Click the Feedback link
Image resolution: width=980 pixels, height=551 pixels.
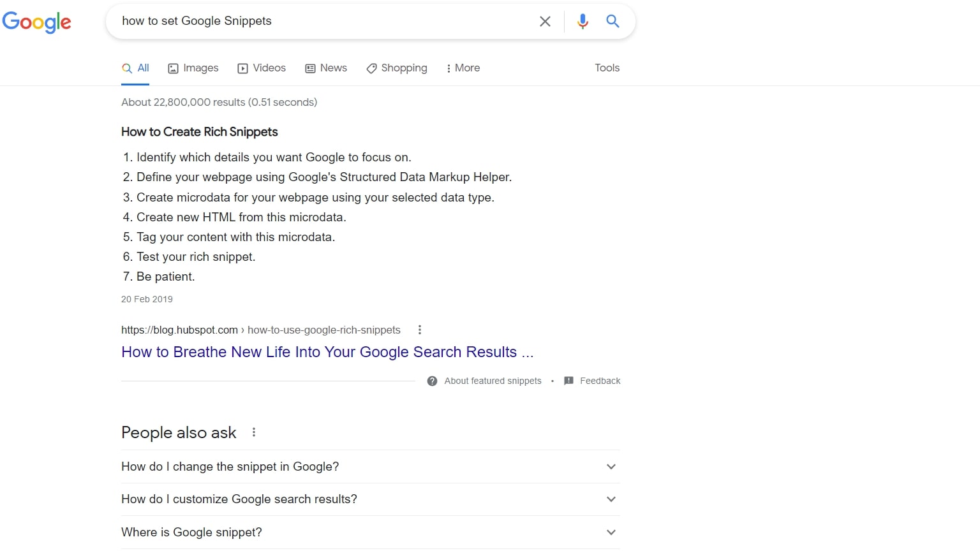point(600,381)
